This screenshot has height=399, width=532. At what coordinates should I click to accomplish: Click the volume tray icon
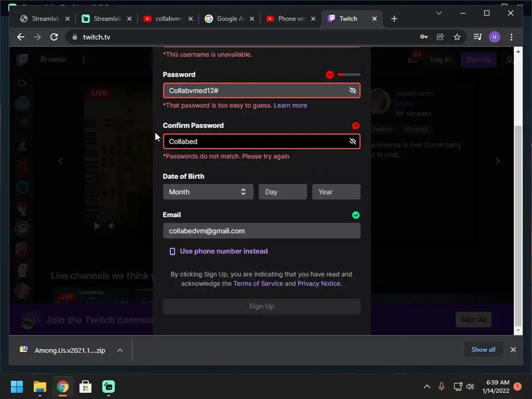pos(470,387)
